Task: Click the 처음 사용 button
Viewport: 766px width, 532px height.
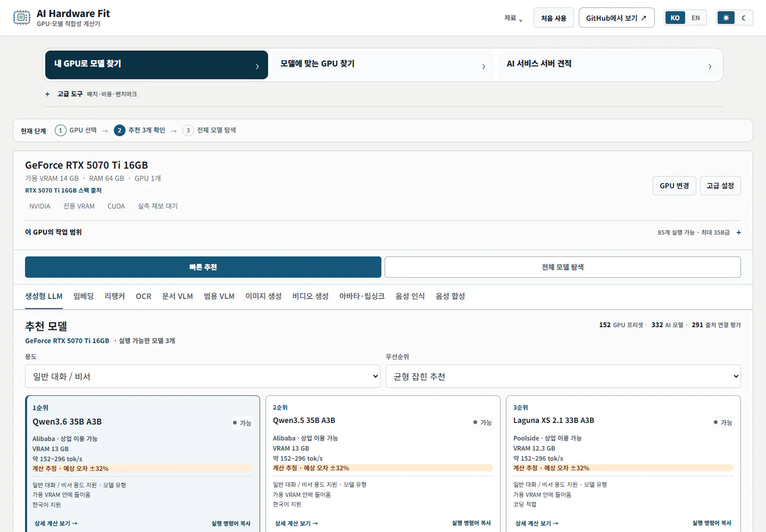Action: tap(554, 18)
